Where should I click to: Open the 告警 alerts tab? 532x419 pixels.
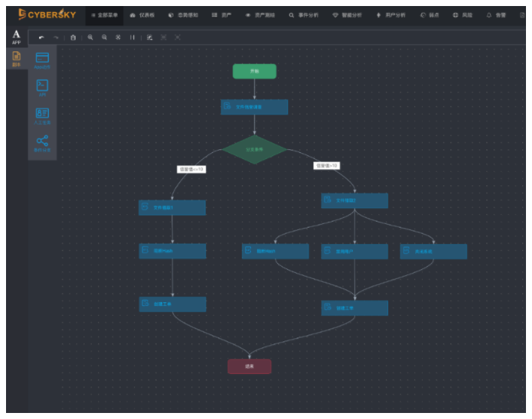pyautogui.click(x=496, y=15)
